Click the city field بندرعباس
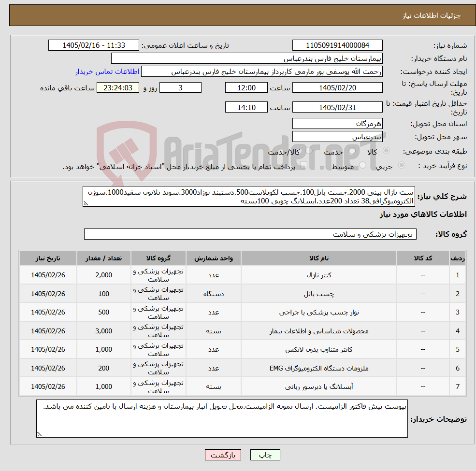 tap(337, 137)
